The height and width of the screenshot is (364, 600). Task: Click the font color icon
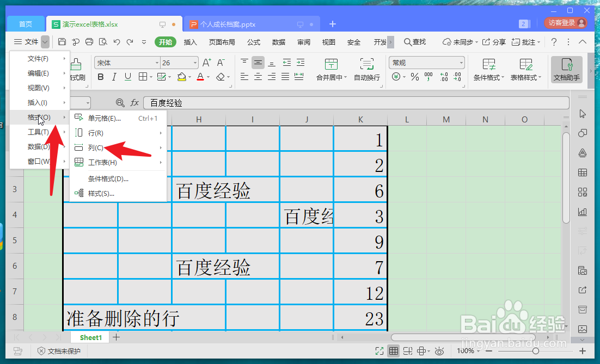200,77
